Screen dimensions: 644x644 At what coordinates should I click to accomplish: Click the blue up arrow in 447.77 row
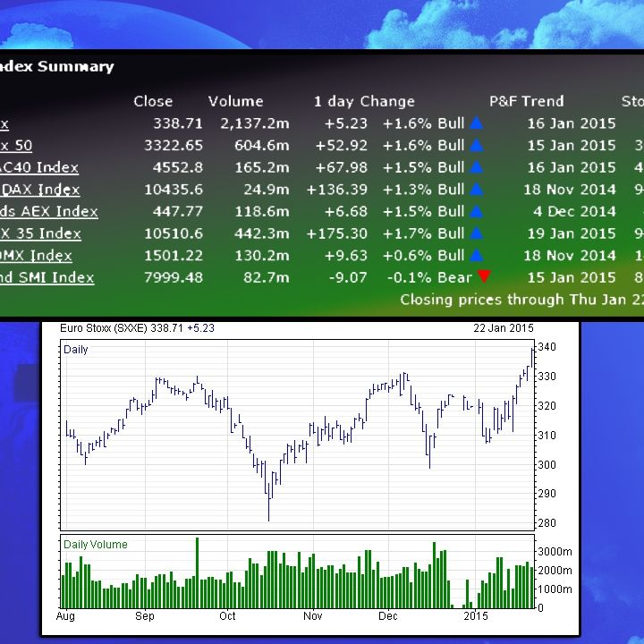[477, 211]
